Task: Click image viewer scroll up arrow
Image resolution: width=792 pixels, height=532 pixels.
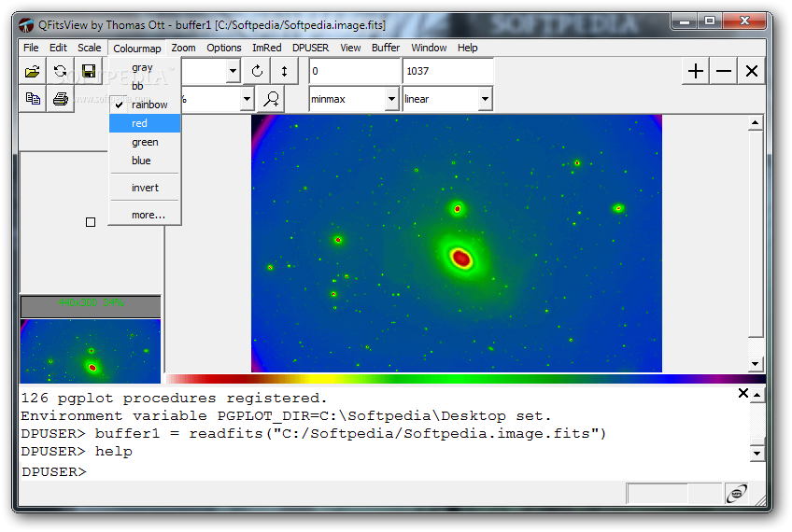Action: 755,122
